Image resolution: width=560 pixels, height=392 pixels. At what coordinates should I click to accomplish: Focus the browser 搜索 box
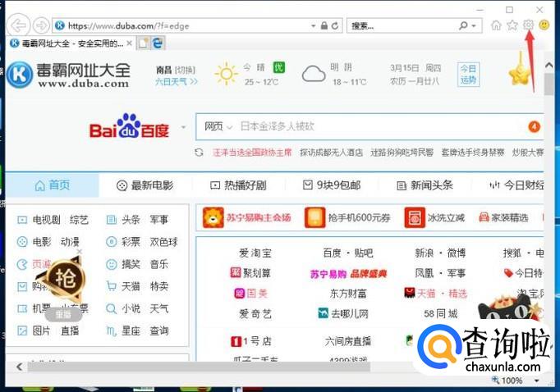tap(402, 25)
